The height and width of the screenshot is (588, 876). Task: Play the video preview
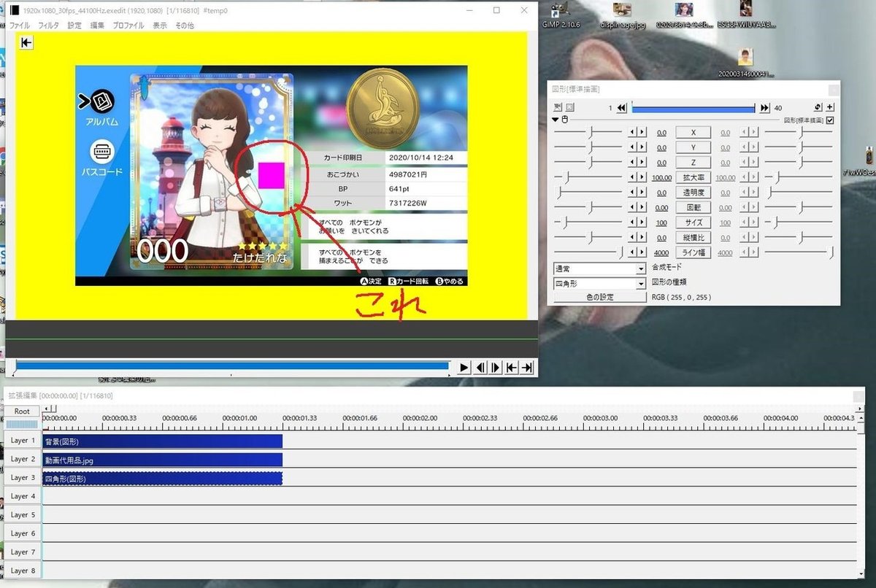coord(464,367)
